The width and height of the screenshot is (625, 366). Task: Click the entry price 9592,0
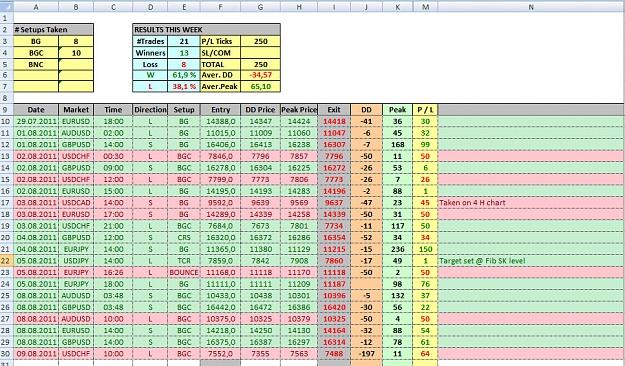point(220,203)
